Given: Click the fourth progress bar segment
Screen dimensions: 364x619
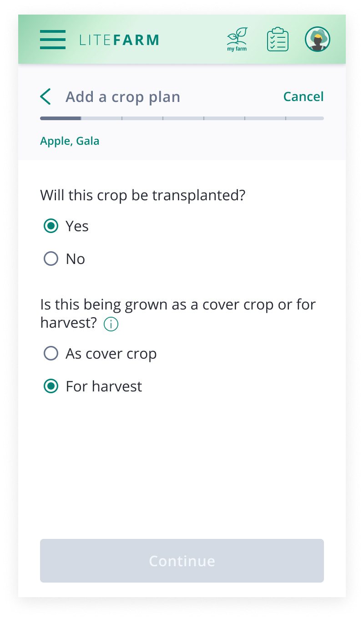Looking at the screenshot, I should click(183, 118).
